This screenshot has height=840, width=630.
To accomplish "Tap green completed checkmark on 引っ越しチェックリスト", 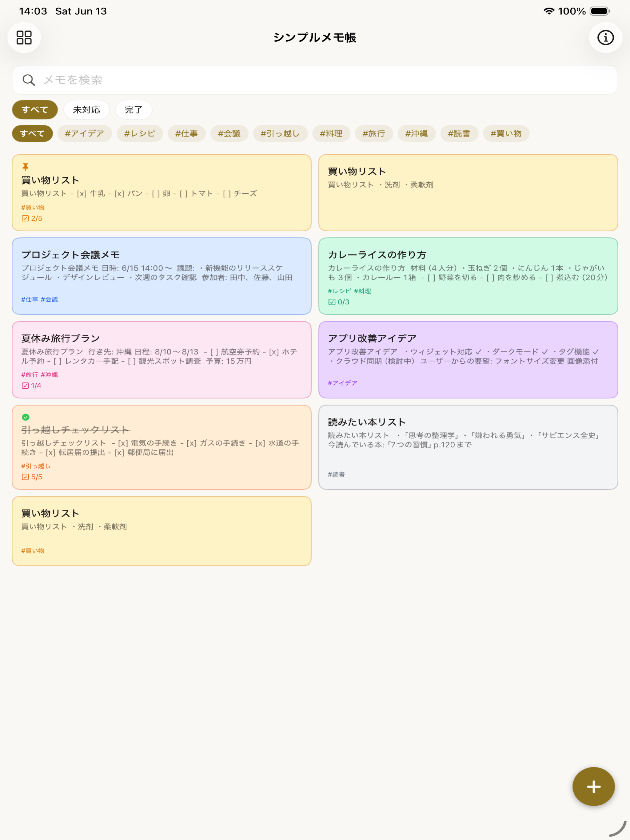I will tap(26, 417).
